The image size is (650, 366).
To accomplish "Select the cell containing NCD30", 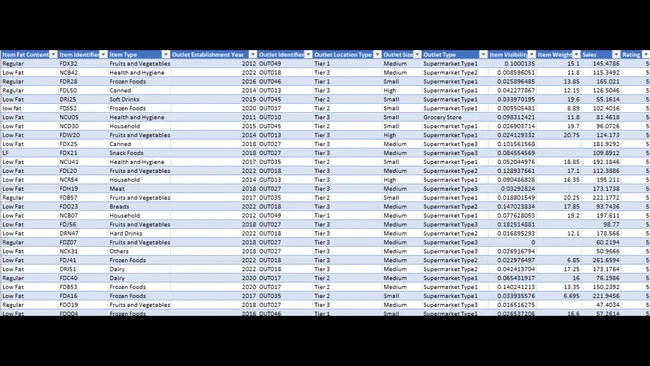I will 83,126.
